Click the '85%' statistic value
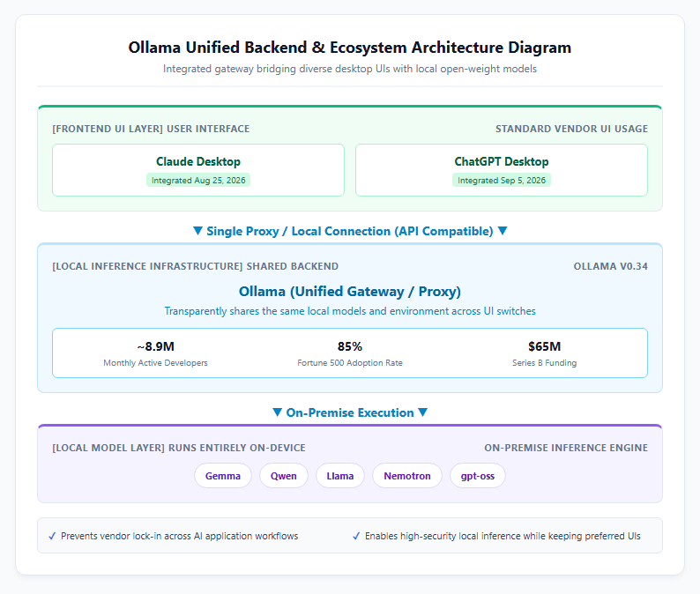 pos(350,346)
